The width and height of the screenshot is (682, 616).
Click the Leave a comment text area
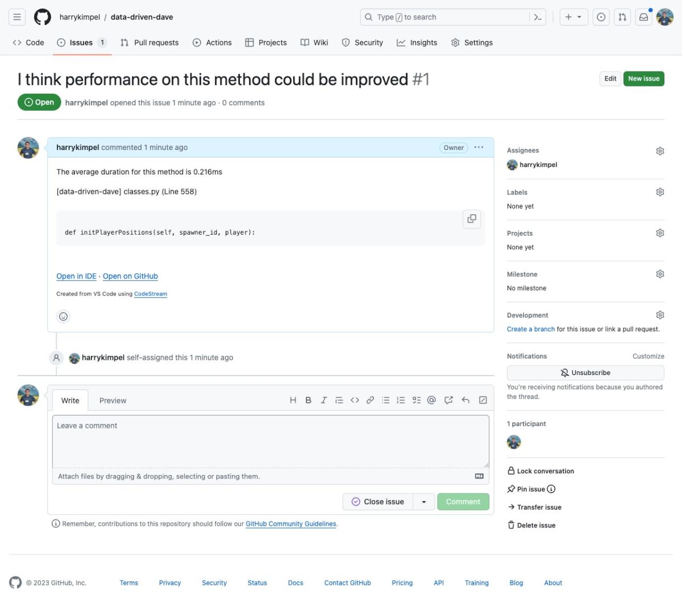(x=271, y=441)
